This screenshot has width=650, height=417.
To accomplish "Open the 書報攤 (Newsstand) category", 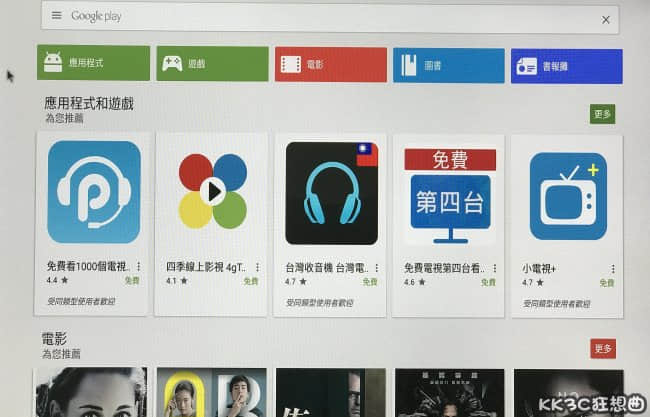I will click(566, 64).
